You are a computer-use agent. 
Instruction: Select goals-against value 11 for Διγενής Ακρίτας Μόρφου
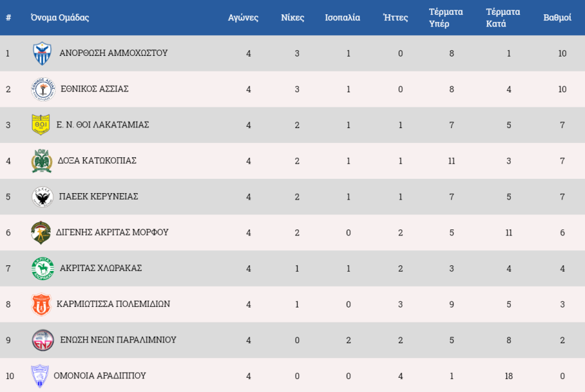508,233
